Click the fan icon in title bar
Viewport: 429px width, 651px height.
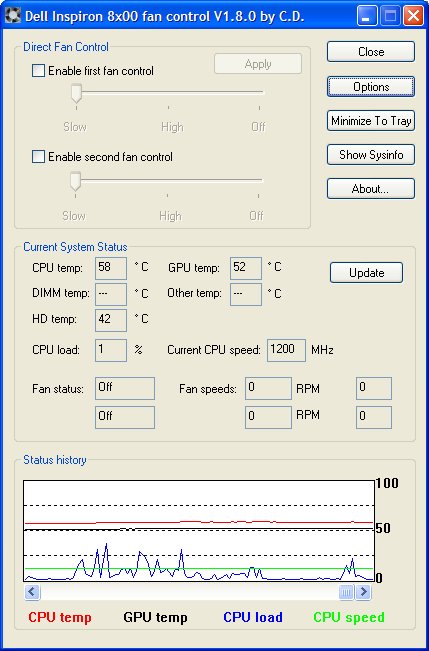point(12,16)
